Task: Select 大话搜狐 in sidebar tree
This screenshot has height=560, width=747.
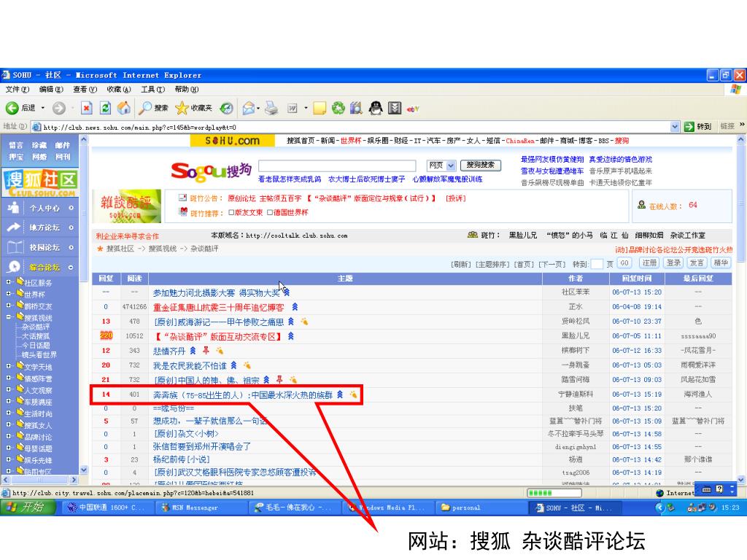Action: tap(36, 336)
